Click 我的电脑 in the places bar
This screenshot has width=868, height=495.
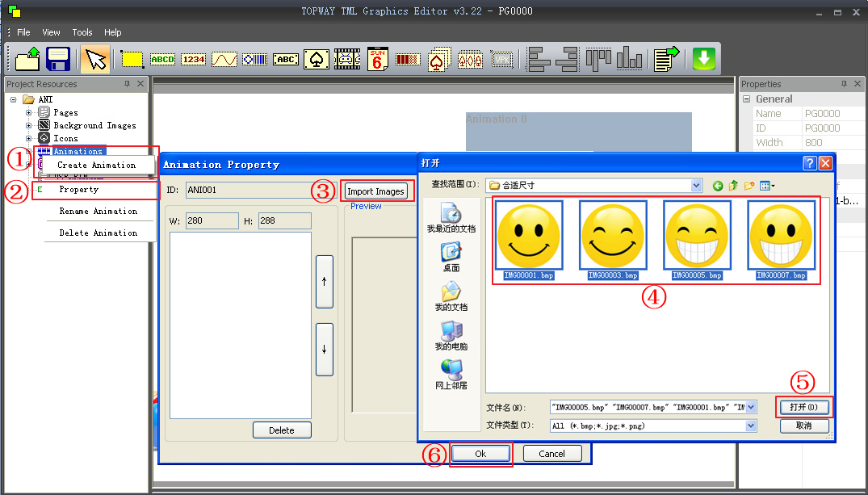(x=451, y=336)
